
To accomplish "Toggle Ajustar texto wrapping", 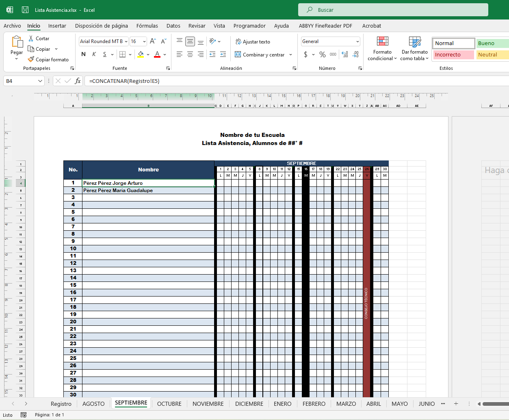I will coord(253,41).
